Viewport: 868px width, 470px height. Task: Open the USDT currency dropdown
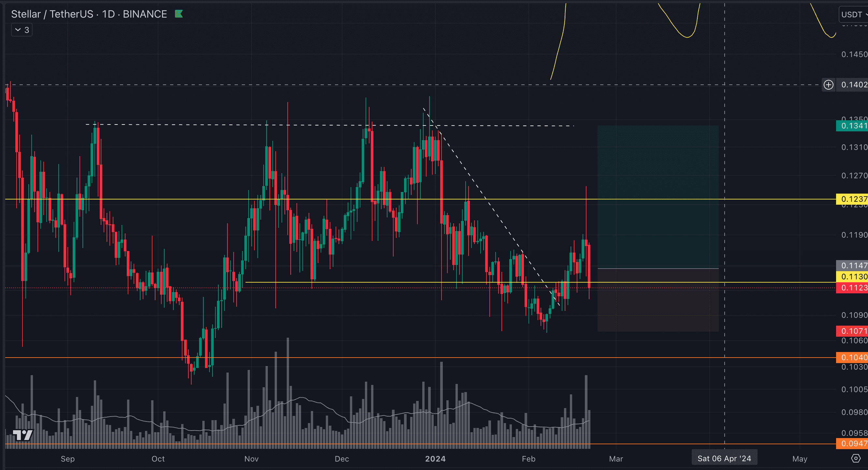coord(854,14)
